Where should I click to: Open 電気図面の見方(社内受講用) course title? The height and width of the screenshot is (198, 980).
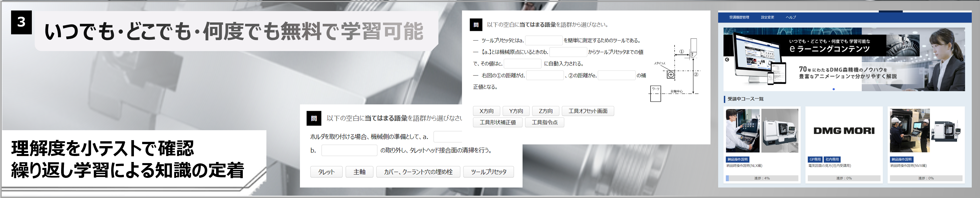tap(829, 166)
